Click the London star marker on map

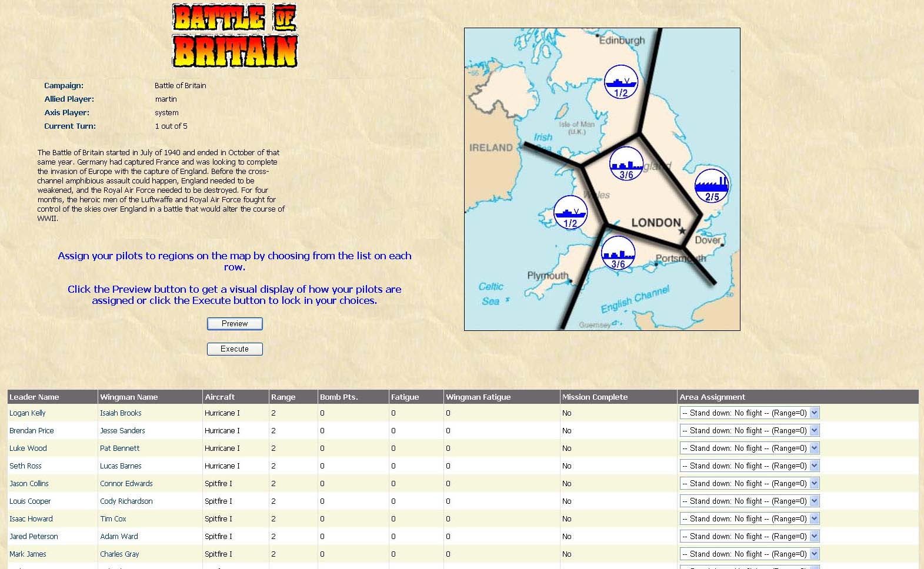pos(682,231)
